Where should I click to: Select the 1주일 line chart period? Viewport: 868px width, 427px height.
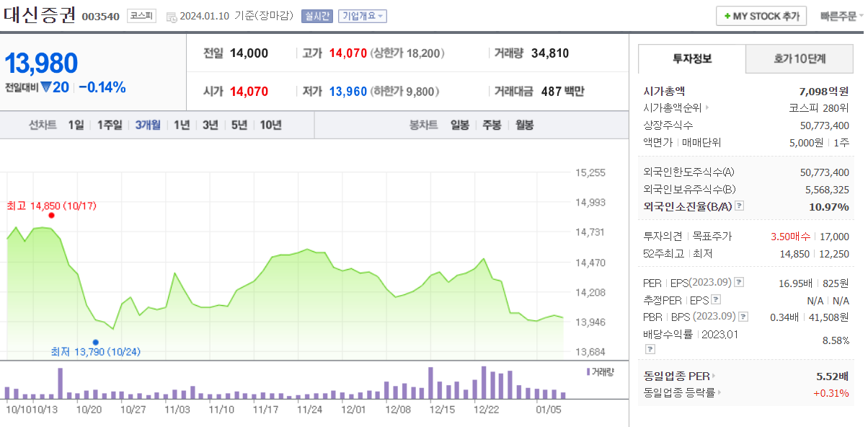110,125
